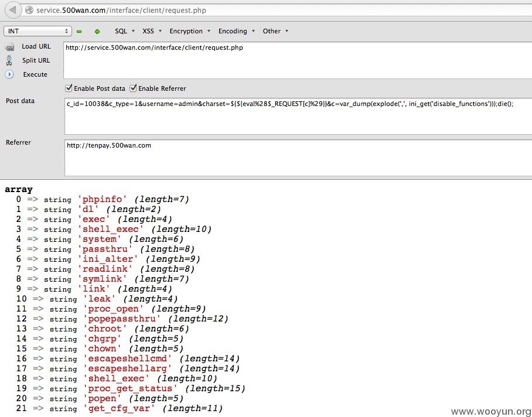
Task: Click the (length=12) annotation
Action: pos(199,319)
